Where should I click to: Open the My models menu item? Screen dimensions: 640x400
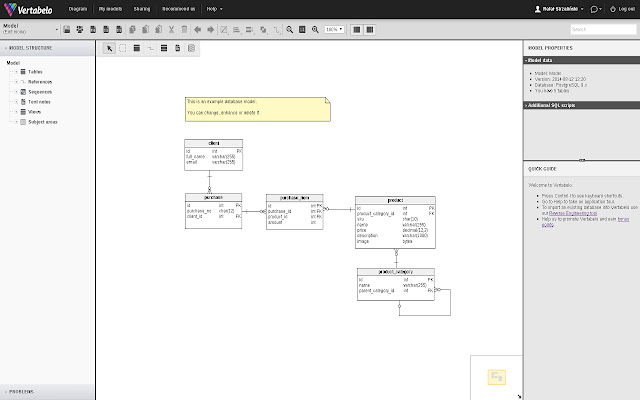click(x=111, y=8)
